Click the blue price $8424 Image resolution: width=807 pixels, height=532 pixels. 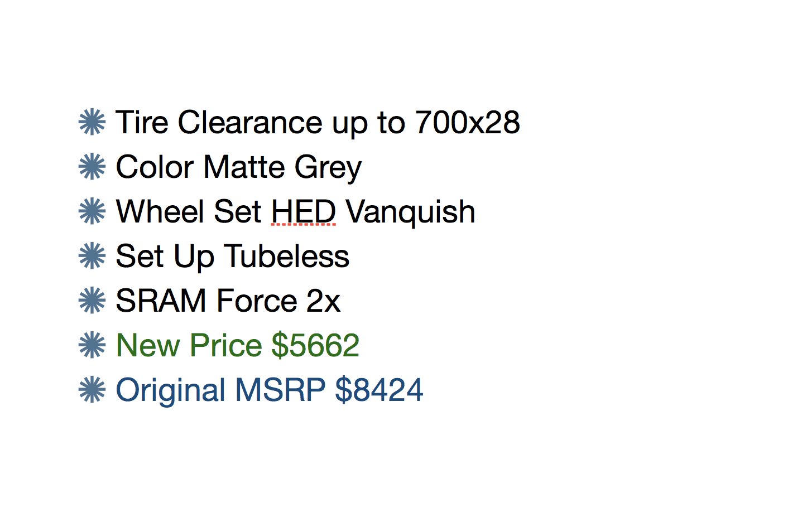pos(379,390)
